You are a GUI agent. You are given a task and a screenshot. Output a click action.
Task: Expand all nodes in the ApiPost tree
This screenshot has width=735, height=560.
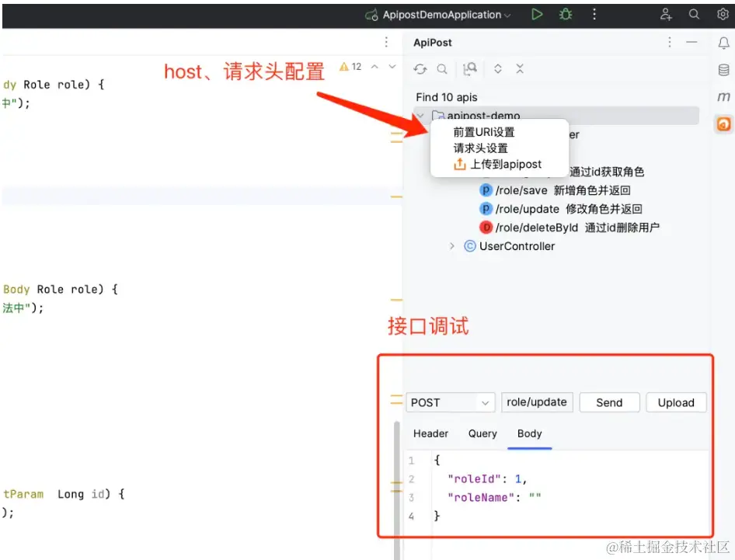498,69
